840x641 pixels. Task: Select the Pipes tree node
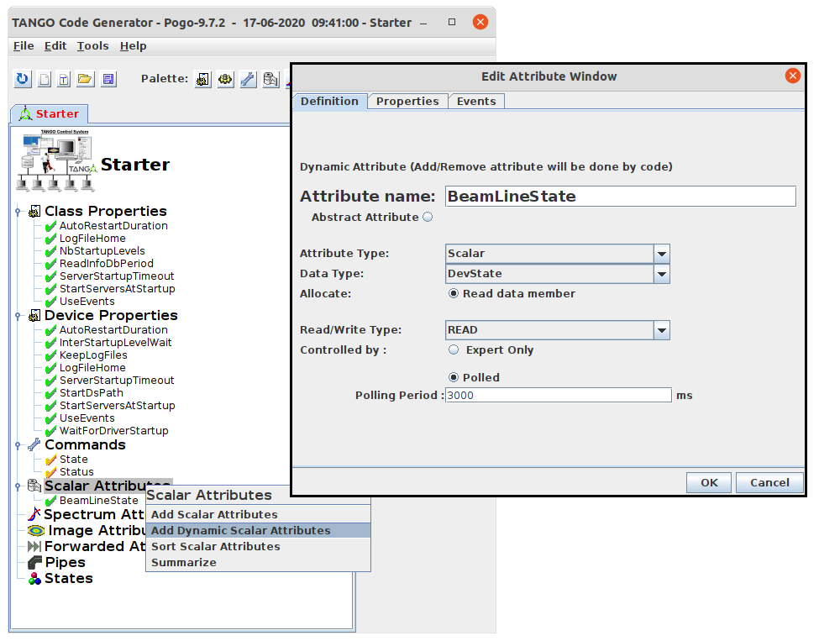66,562
